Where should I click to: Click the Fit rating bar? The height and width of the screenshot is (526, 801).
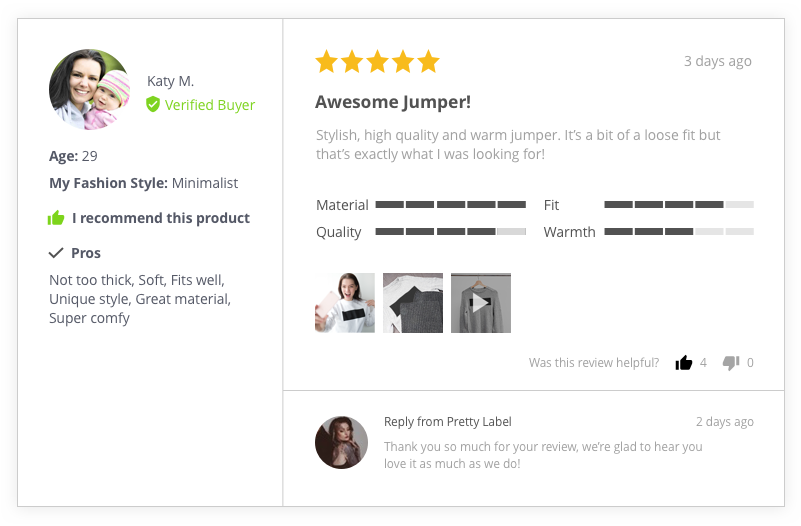click(679, 204)
